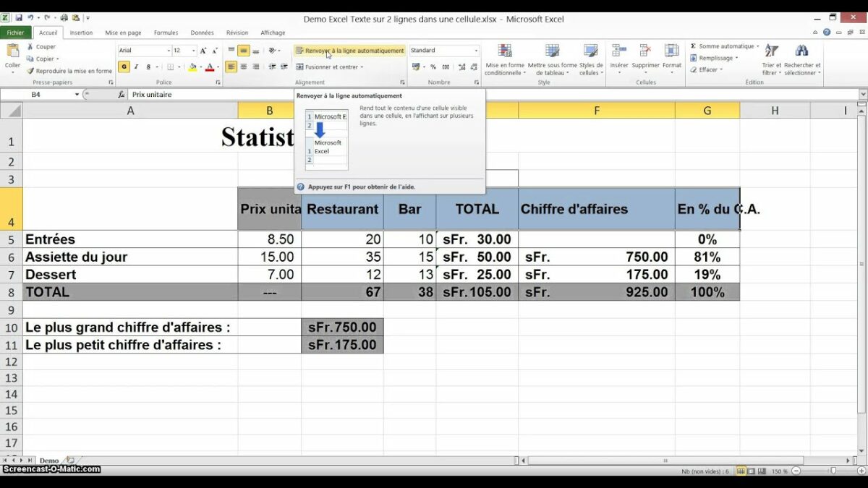Click the Supprimer cells icon
This screenshot has height=488, width=868.
pos(645,52)
